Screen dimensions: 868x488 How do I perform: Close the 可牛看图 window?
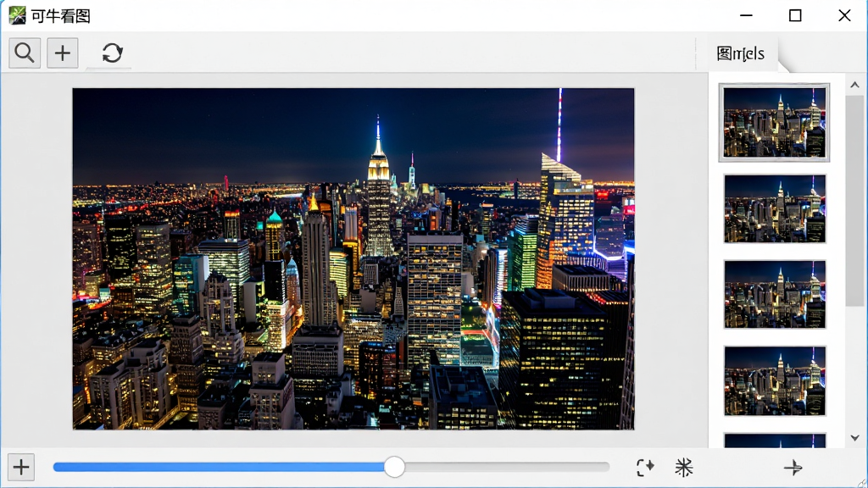(844, 15)
